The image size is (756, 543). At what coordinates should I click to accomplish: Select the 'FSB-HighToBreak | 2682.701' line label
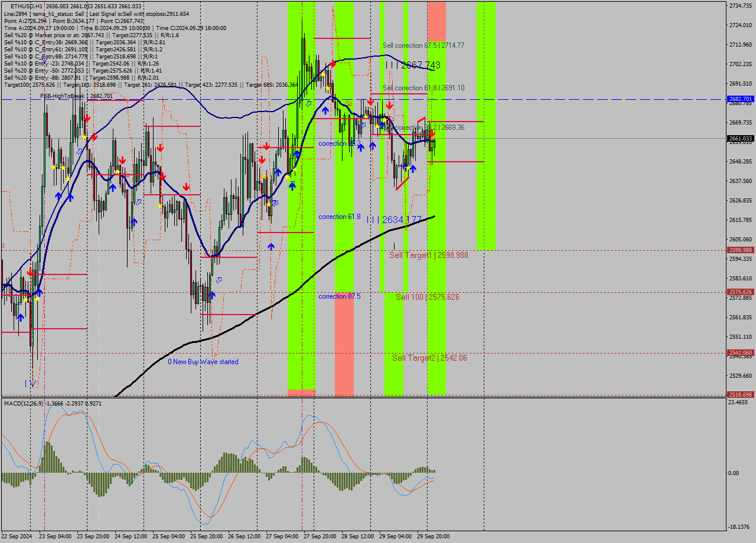(x=65, y=96)
